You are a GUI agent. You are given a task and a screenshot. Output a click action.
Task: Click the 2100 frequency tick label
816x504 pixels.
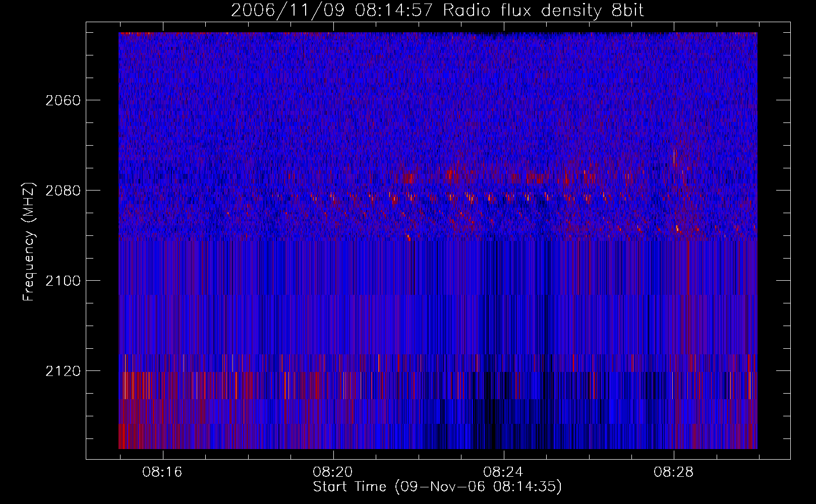[63, 281]
